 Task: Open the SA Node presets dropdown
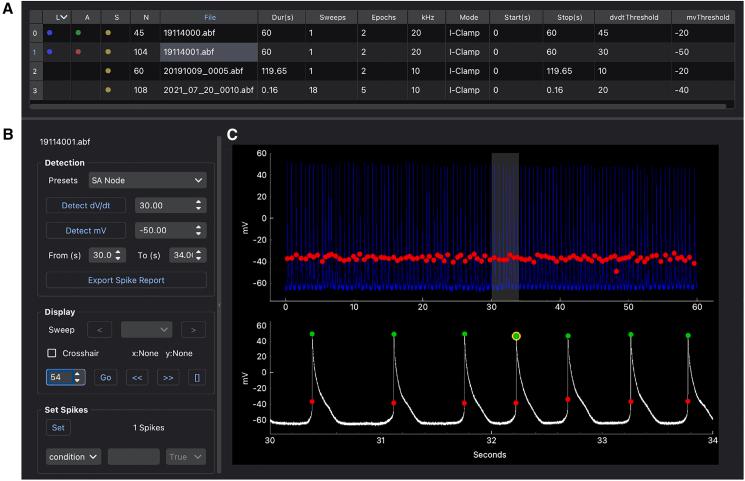tap(147, 180)
